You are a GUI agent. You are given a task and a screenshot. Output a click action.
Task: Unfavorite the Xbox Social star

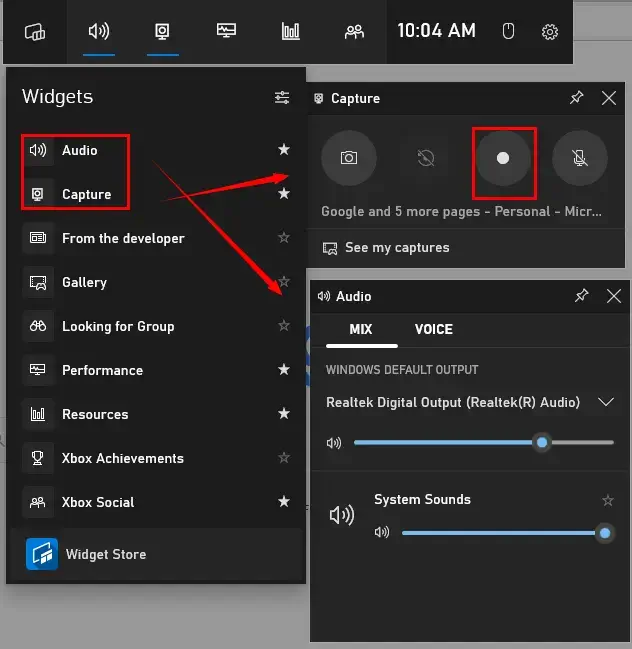[x=284, y=501]
